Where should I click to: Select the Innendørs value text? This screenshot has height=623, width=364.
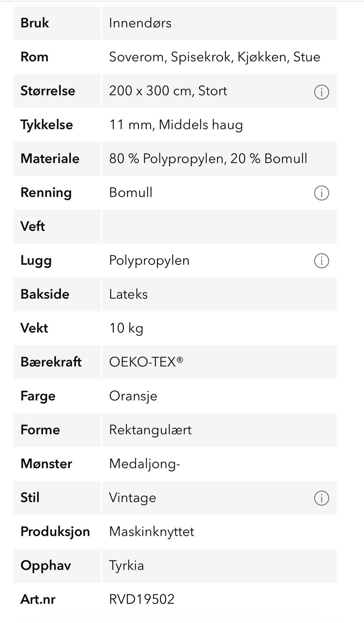tap(140, 23)
